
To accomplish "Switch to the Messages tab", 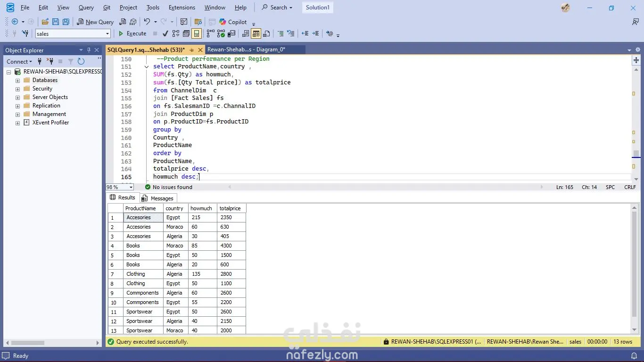I will click(158, 198).
